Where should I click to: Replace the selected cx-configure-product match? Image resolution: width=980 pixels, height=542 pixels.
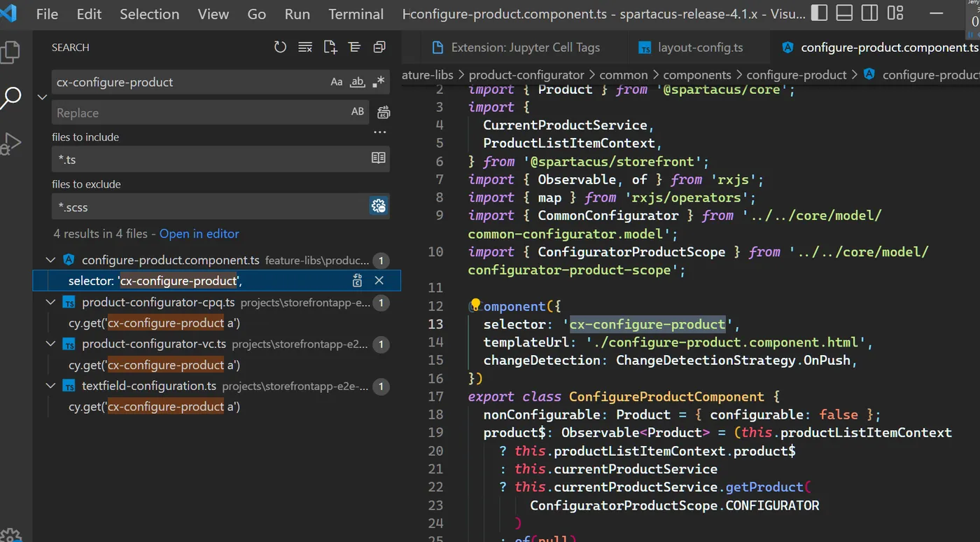pos(358,281)
